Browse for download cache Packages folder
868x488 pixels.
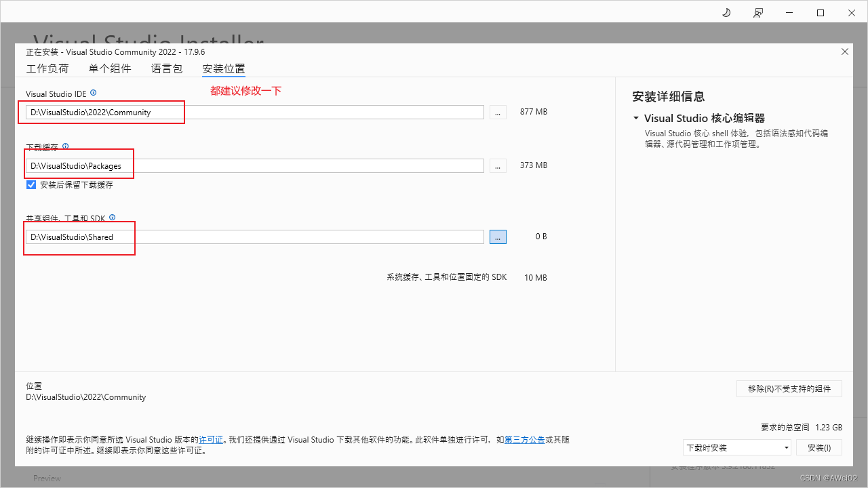tap(497, 165)
